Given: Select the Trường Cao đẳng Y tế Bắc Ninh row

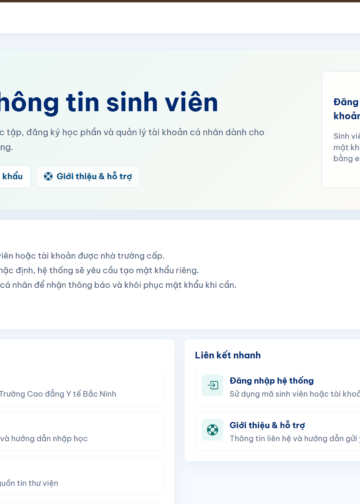Looking at the screenshot, I should [82, 387].
